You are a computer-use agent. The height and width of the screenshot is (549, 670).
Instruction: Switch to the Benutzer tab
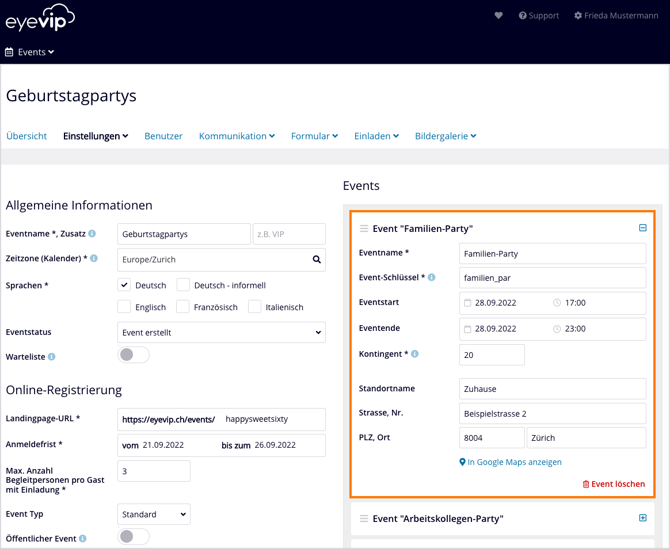point(163,136)
